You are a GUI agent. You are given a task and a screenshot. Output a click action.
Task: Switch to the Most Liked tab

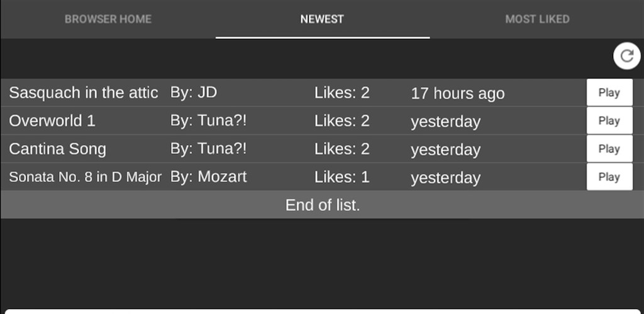click(537, 19)
